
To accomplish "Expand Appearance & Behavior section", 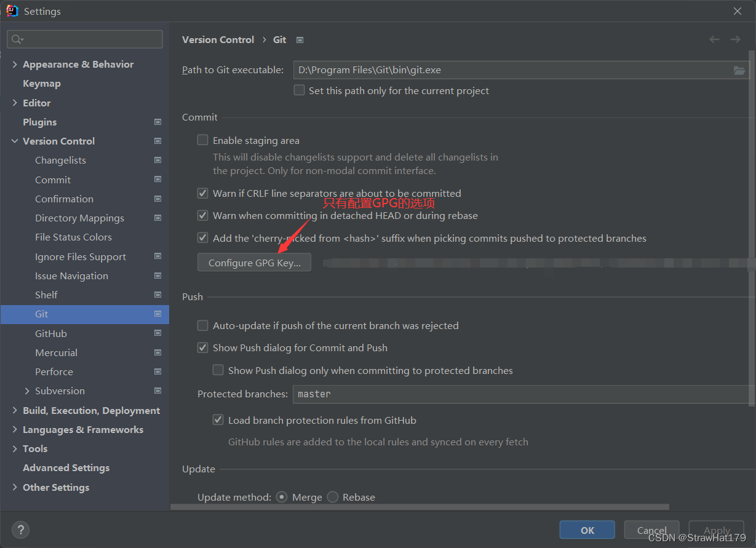I will click(x=15, y=64).
